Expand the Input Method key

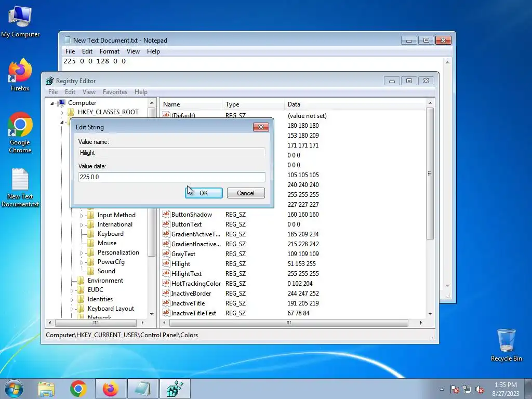point(82,215)
